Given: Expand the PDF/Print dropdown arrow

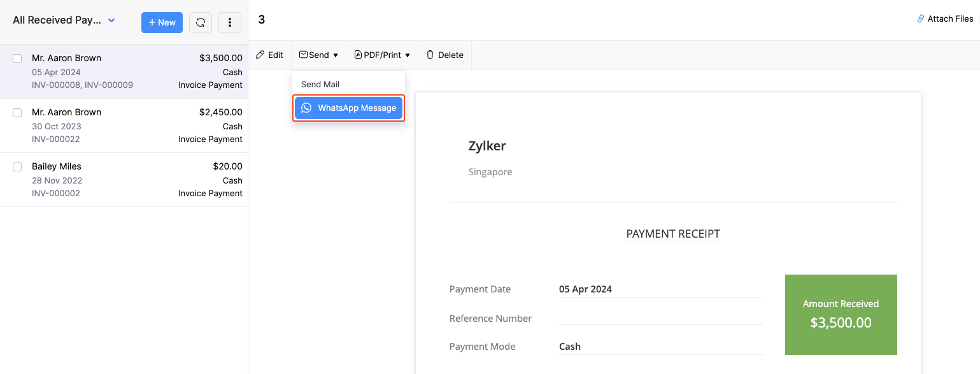Looking at the screenshot, I should click(x=408, y=55).
